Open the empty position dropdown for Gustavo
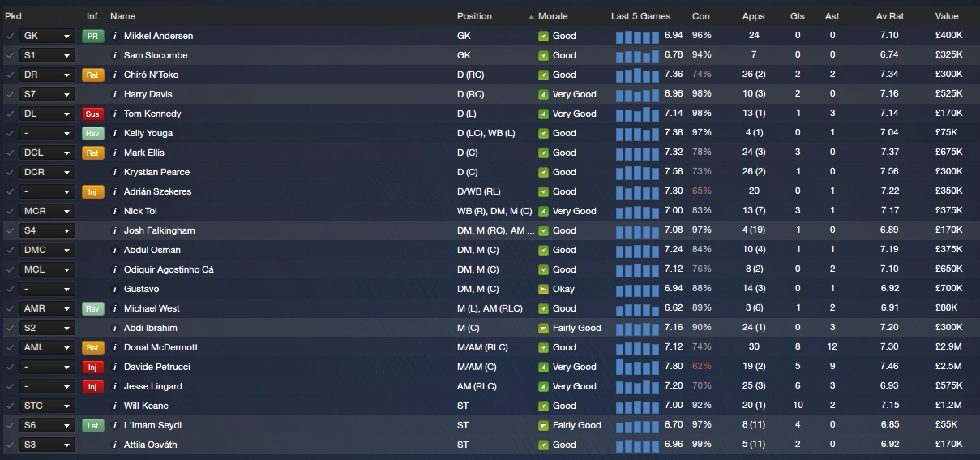 tap(47, 289)
